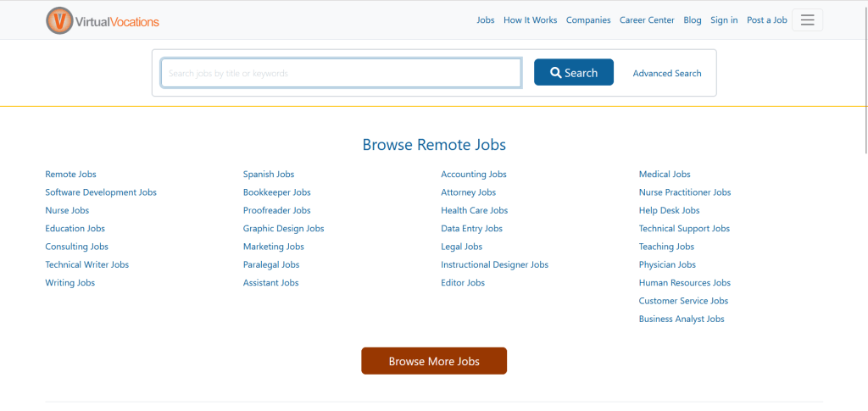Open Technical Support Jobs

(x=684, y=229)
